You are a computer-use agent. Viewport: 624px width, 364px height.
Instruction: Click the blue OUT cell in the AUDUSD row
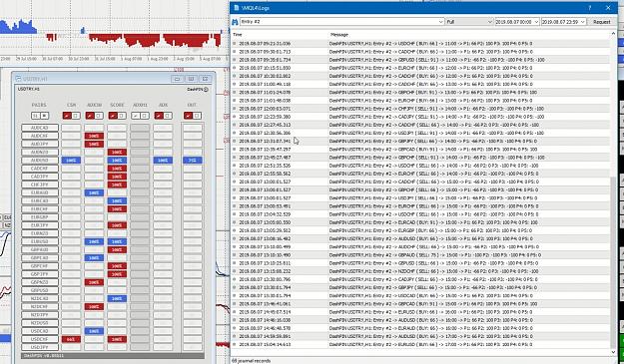click(193, 161)
